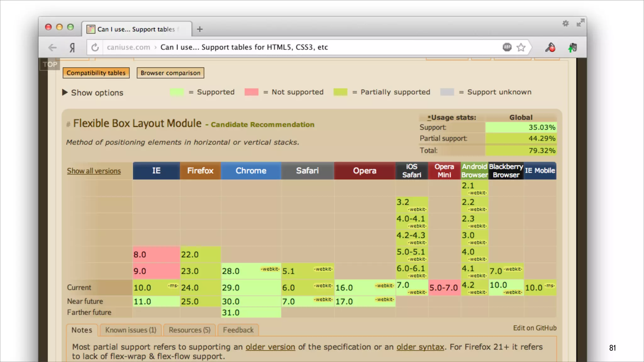
Task: Open the Known issues (1) tab
Action: [130, 330]
